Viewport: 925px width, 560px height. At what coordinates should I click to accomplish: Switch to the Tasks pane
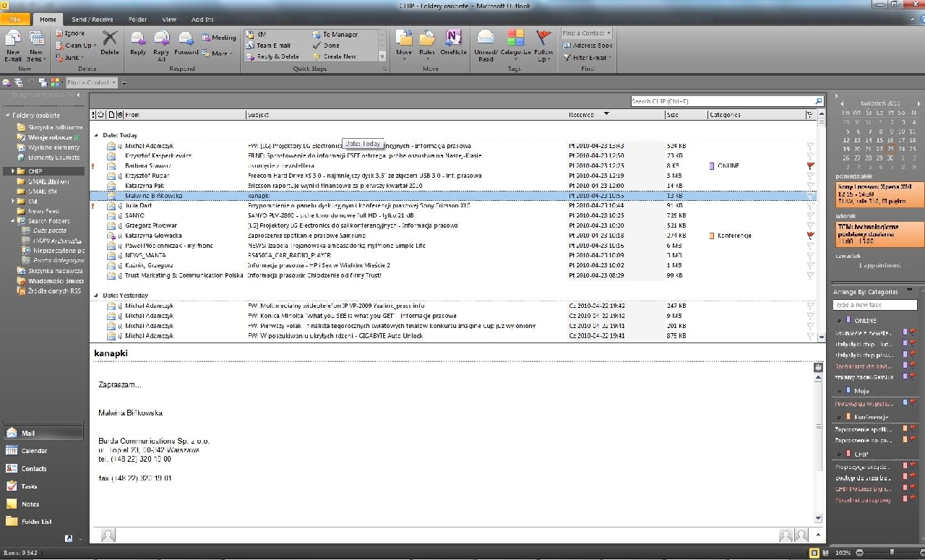click(44, 486)
